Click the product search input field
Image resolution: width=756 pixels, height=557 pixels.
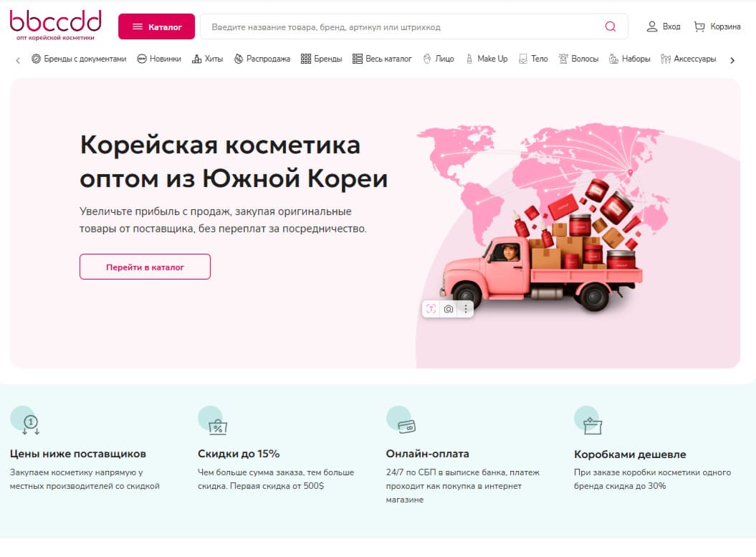pos(401,27)
